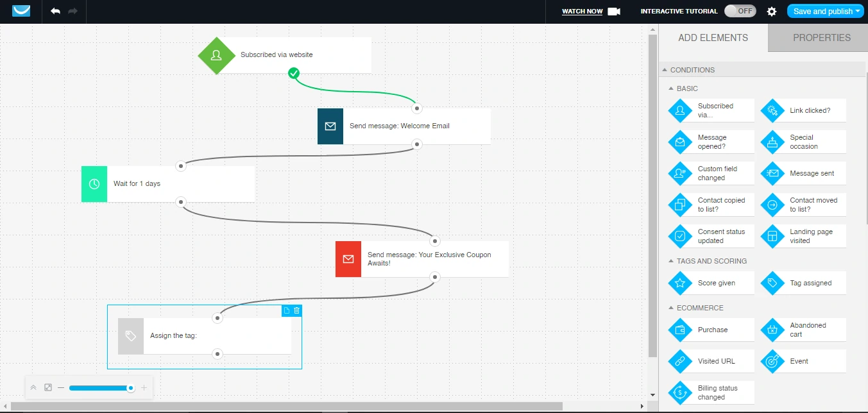The height and width of the screenshot is (413, 868).
Task: Select the Tag assigned condition
Action: [803, 283]
